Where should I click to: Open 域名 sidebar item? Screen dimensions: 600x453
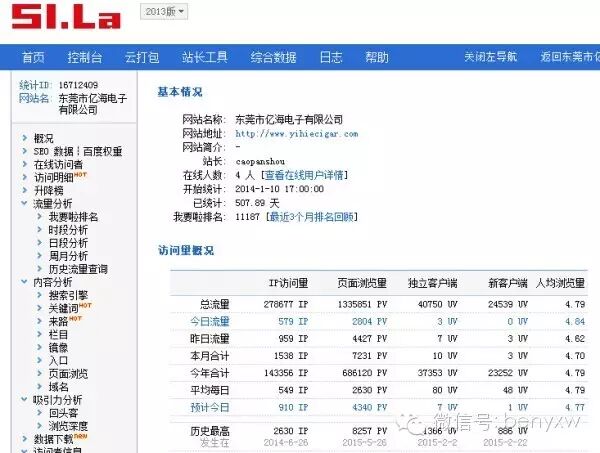pyautogui.click(x=58, y=387)
